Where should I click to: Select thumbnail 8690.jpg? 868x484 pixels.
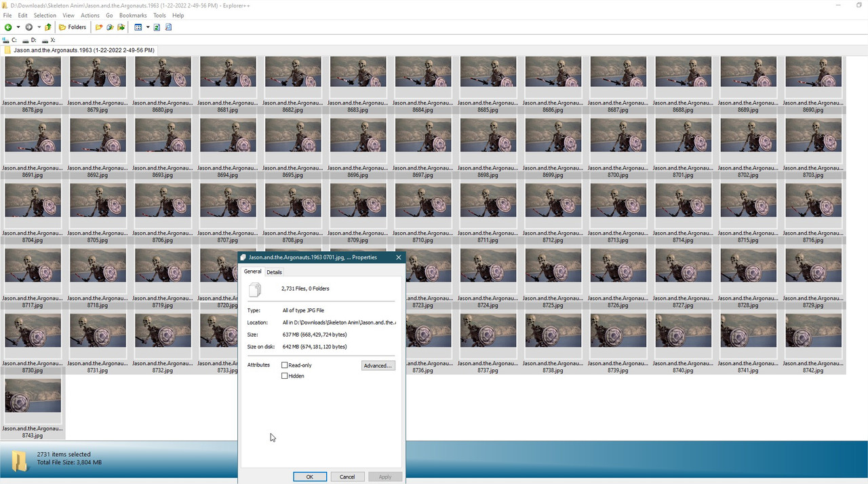pyautogui.click(x=814, y=72)
